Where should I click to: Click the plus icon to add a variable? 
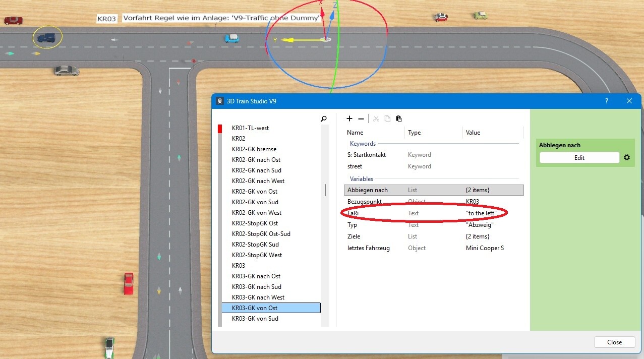click(x=349, y=119)
